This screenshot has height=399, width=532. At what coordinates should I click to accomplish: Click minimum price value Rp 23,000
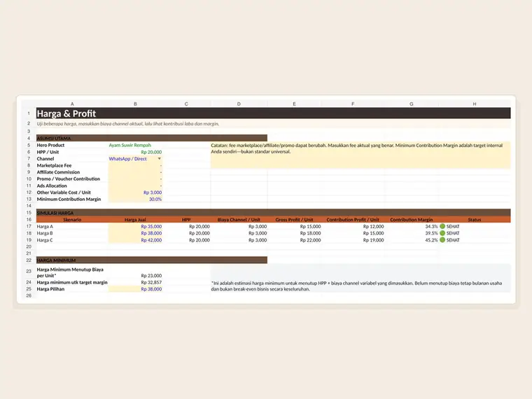pos(151,276)
